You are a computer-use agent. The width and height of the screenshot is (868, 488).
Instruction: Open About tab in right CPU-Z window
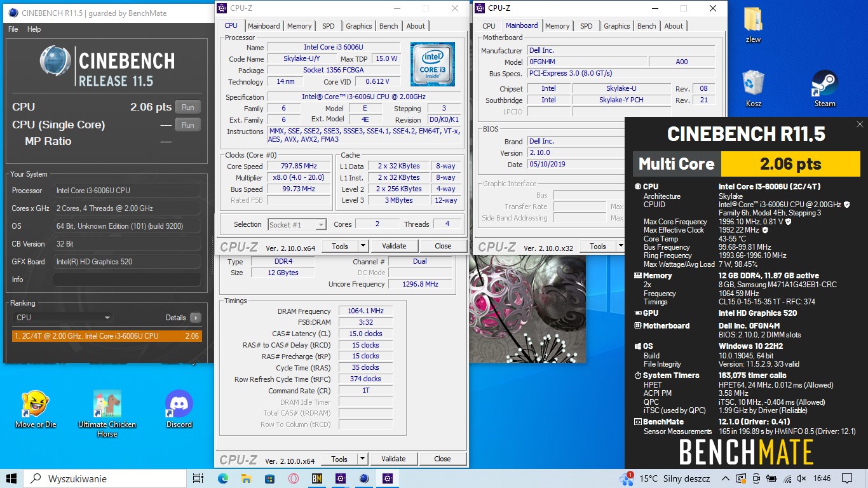[x=674, y=26]
